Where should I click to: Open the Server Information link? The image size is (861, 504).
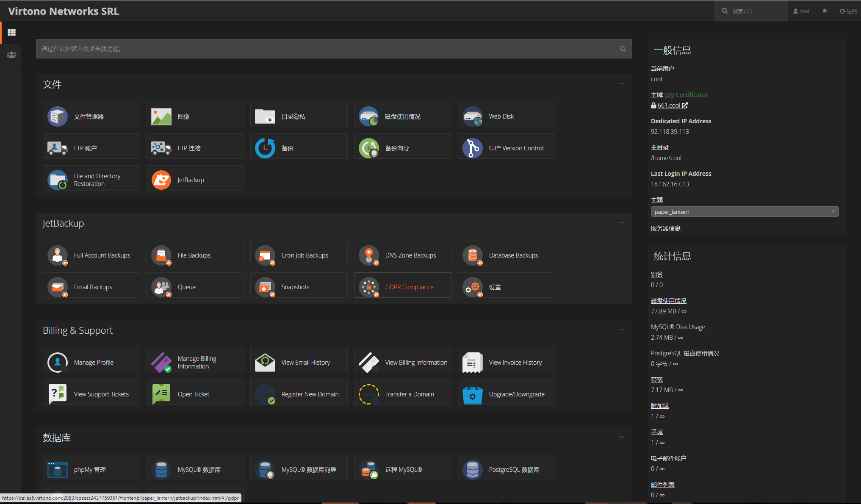click(x=665, y=228)
